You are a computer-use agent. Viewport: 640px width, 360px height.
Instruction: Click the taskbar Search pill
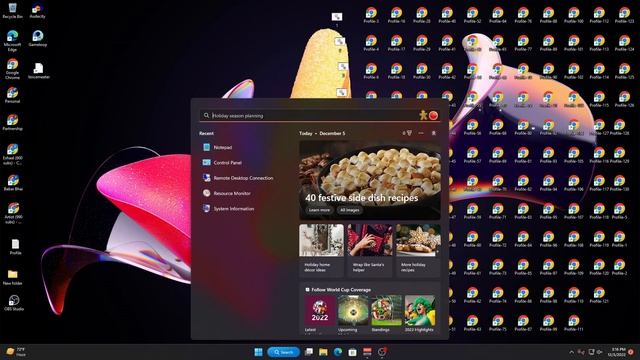[284, 352]
